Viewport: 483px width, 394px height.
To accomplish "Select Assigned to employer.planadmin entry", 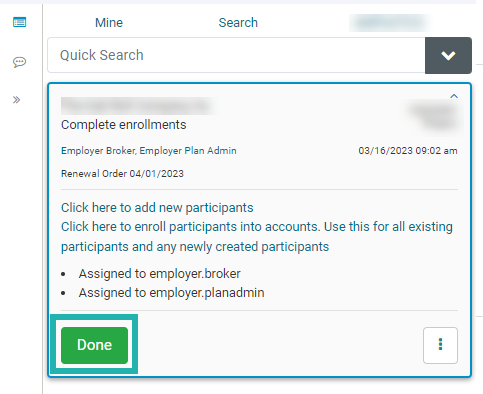I will pos(171,293).
